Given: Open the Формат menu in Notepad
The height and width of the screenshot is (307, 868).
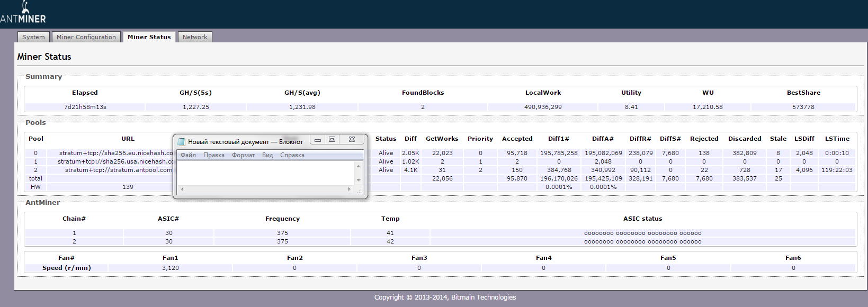Looking at the screenshot, I should point(243,155).
